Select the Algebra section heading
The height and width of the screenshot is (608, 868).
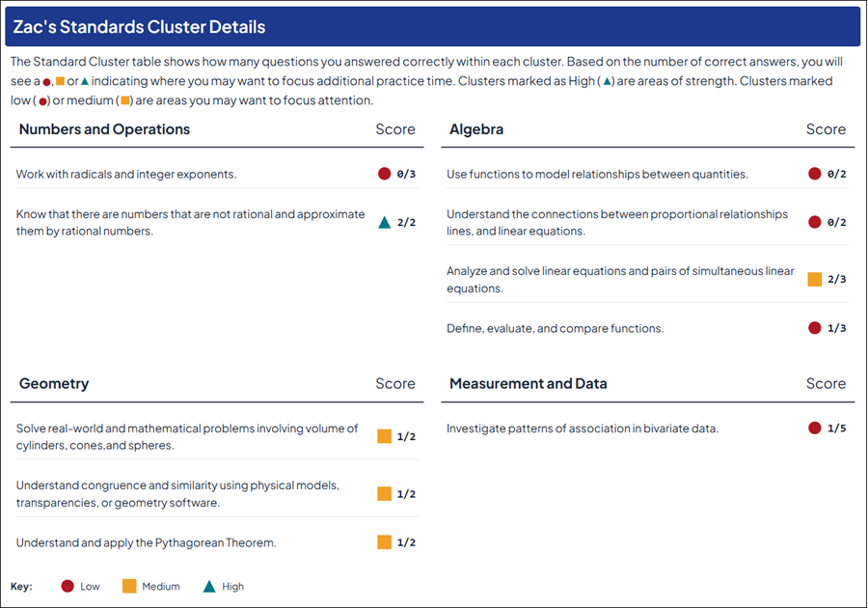[476, 129]
